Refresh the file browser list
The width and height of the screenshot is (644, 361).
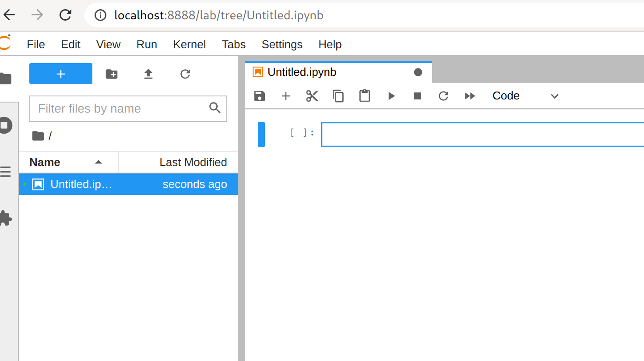(x=185, y=74)
